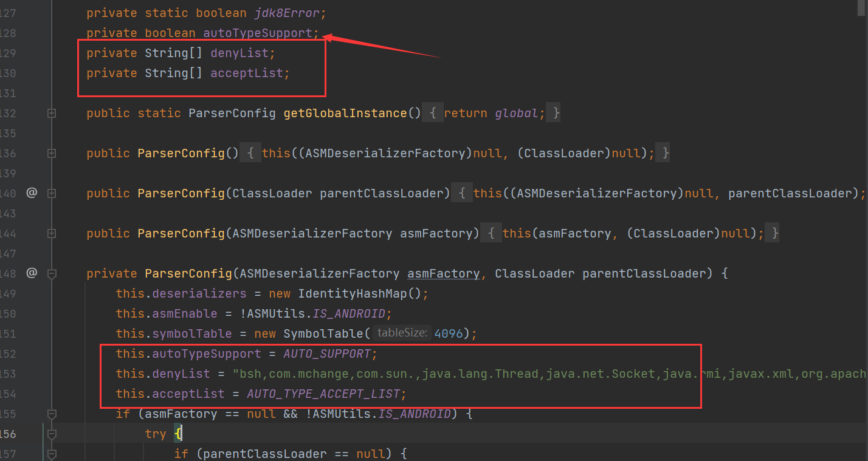
Task: Click this.acceptList assignment target
Action: pyautogui.click(x=170, y=394)
